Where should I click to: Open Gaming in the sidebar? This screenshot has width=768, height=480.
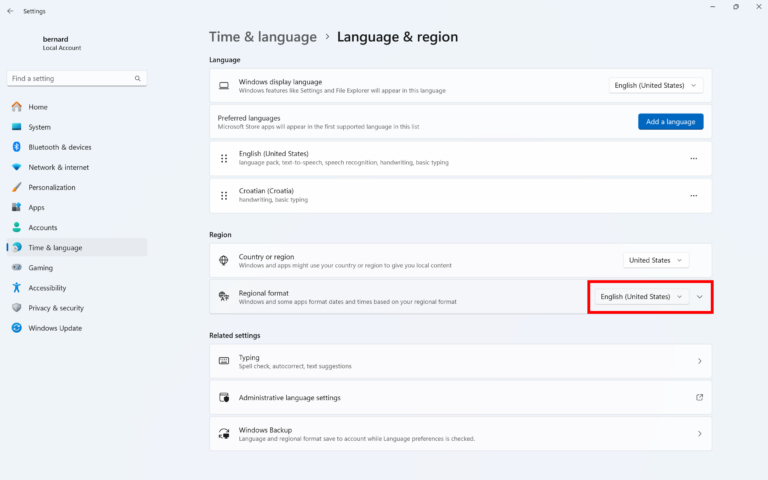pos(77,267)
